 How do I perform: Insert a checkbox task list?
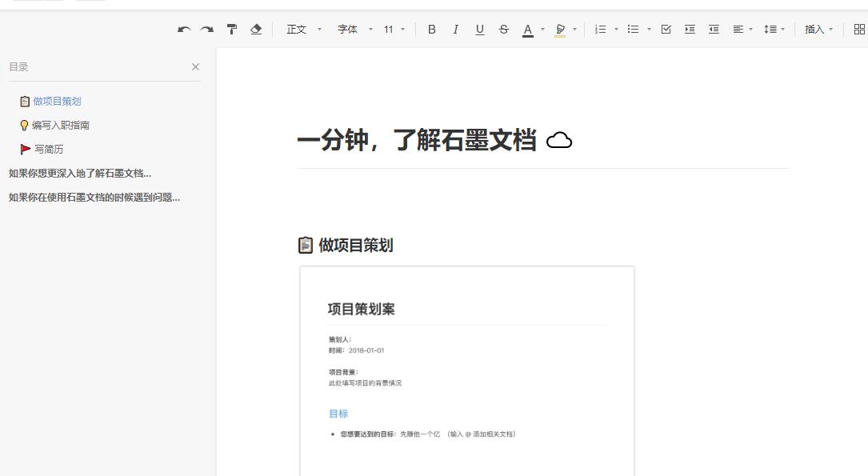666,30
